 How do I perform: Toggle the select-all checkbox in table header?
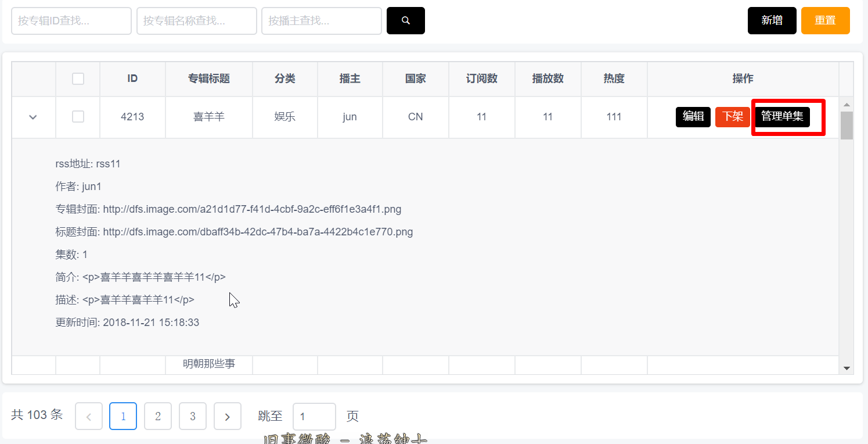[x=78, y=79]
